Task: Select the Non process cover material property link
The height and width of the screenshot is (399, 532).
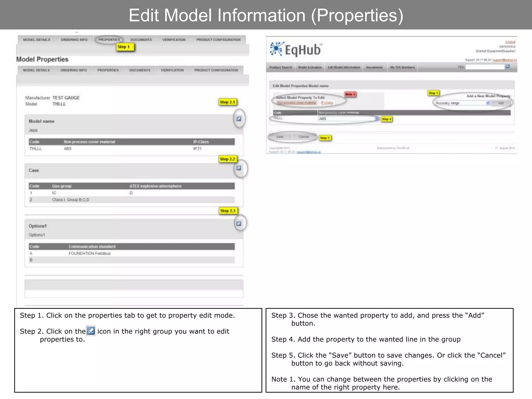Action: tap(296, 103)
